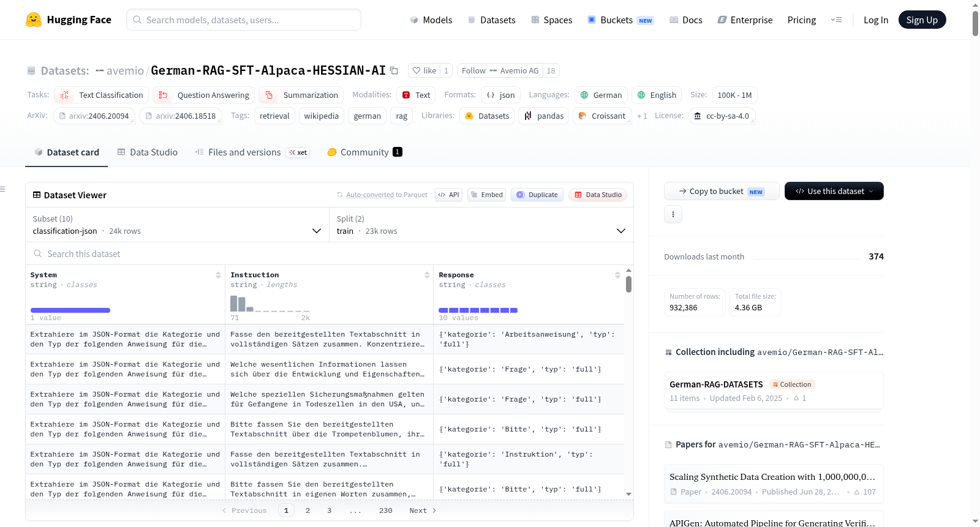Image resolution: width=980 pixels, height=527 pixels.
Task: Go to page 2 of results
Action: 307,510
